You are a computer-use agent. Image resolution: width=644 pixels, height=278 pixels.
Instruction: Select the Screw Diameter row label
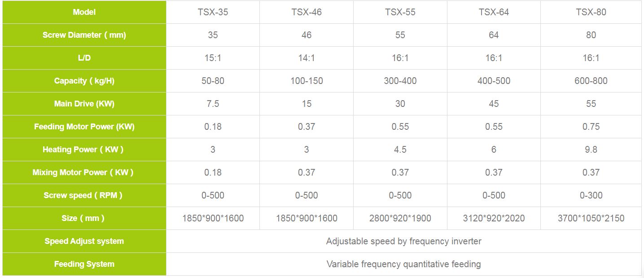click(84, 35)
